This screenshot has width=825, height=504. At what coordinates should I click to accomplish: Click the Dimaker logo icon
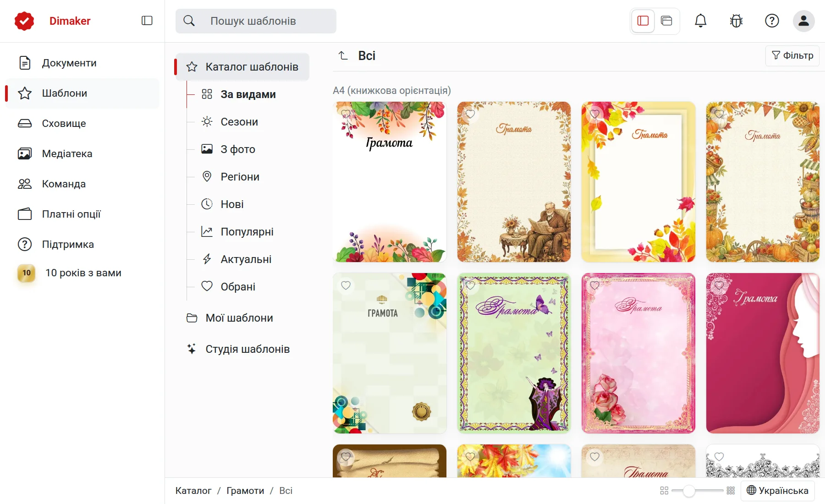[x=24, y=21]
